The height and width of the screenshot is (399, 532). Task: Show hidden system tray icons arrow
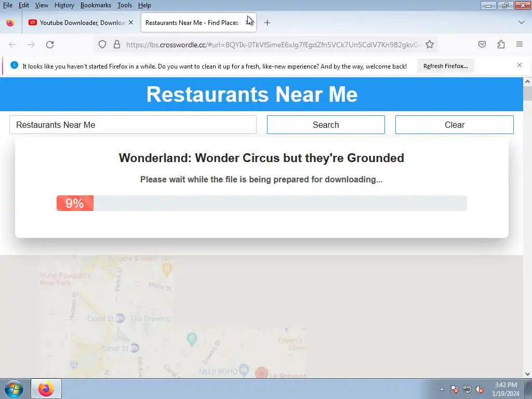(x=442, y=389)
